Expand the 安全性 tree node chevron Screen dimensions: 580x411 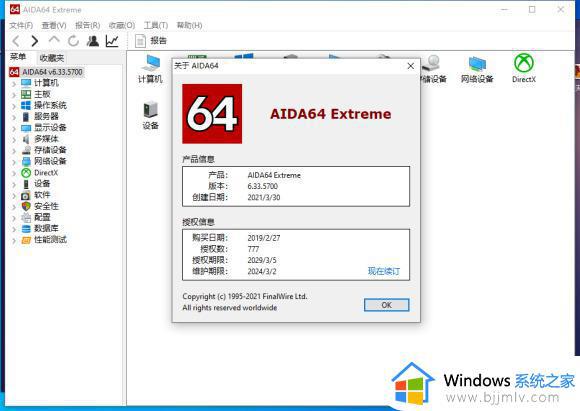[x=14, y=207]
